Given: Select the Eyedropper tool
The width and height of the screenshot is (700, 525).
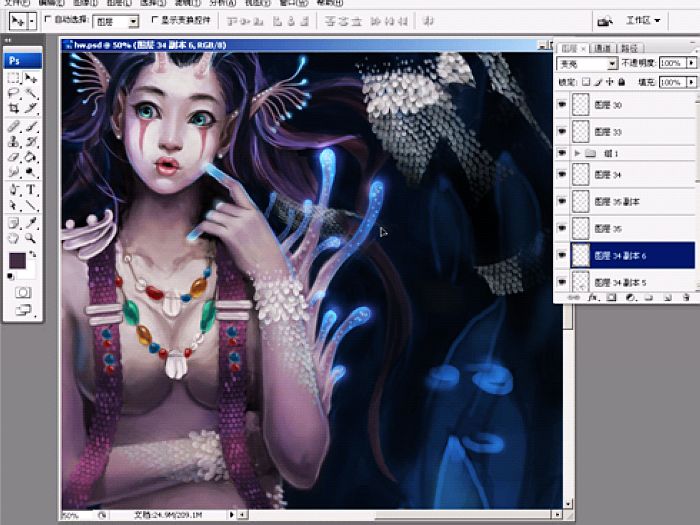Looking at the screenshot, I should click(x=30, y=223).
